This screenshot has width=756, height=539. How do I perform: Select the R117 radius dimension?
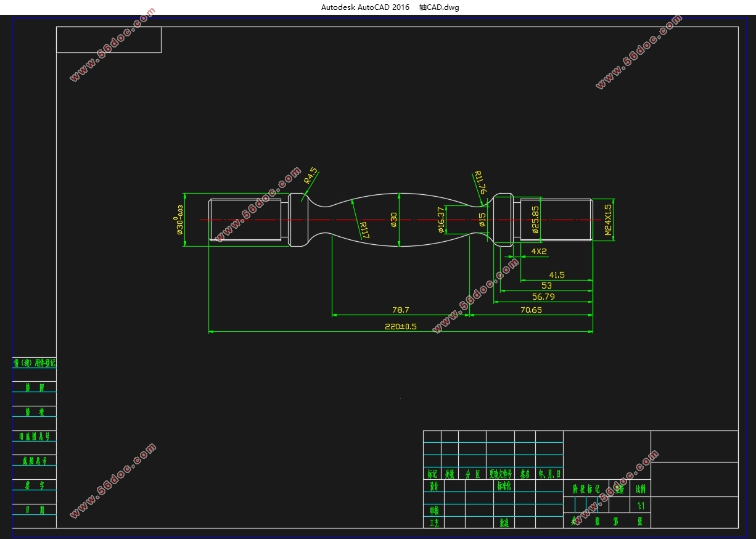(x=364, y=230)
